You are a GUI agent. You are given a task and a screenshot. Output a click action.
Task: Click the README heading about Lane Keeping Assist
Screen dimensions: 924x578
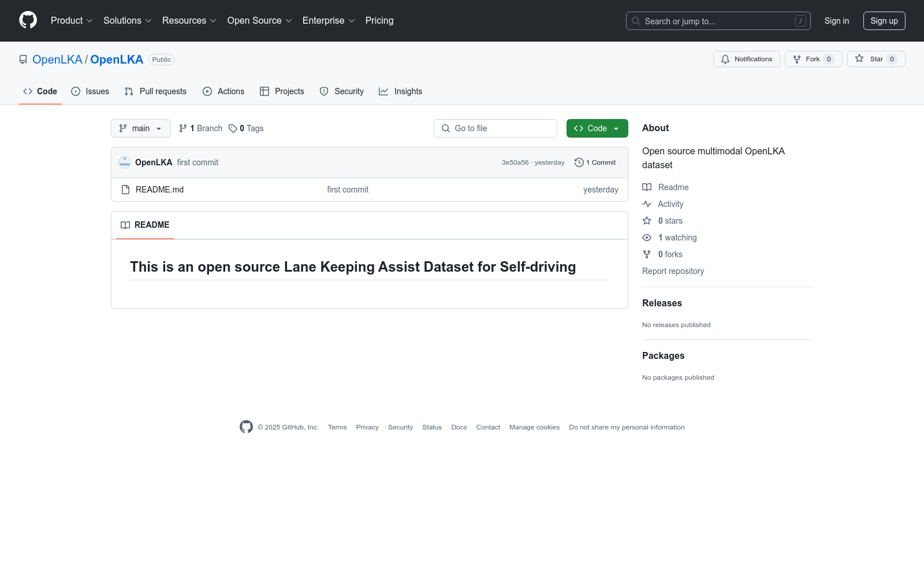(x=353, y=266)
